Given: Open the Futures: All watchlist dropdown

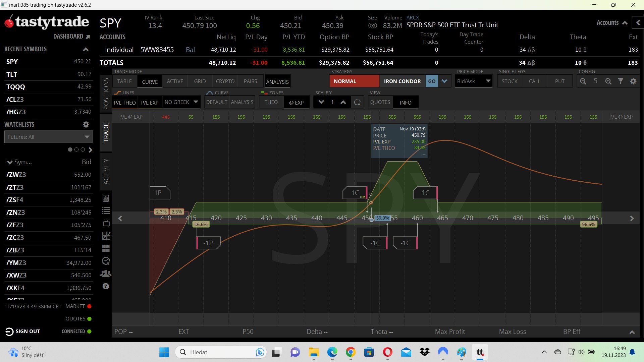Looking at the screenshot, I should (x=49, y=137).
